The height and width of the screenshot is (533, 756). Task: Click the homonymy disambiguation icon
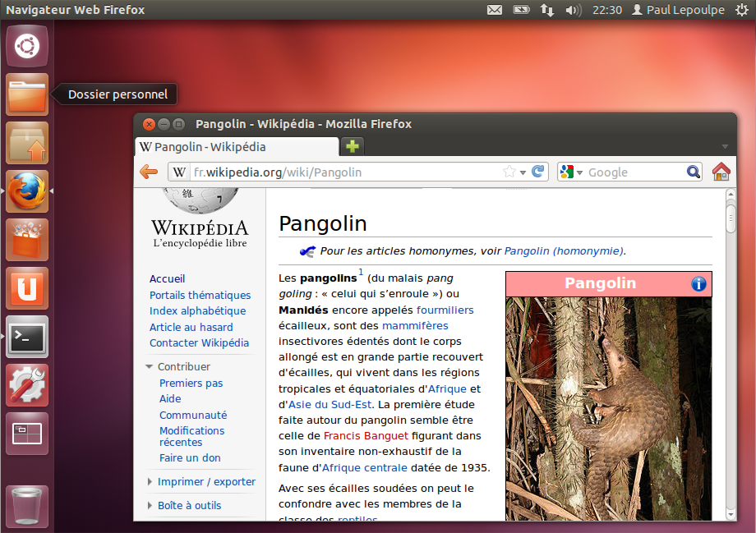point(307,251)
